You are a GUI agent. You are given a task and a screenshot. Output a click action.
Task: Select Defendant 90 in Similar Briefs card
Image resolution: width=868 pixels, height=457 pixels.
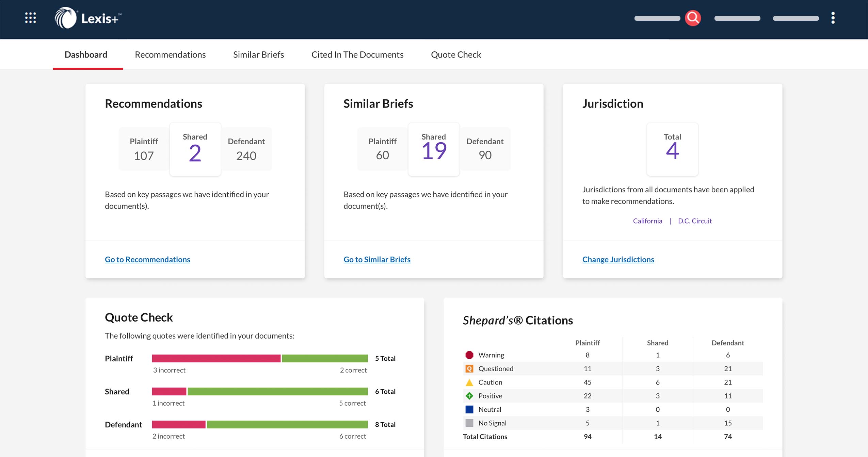coord(485,149)
